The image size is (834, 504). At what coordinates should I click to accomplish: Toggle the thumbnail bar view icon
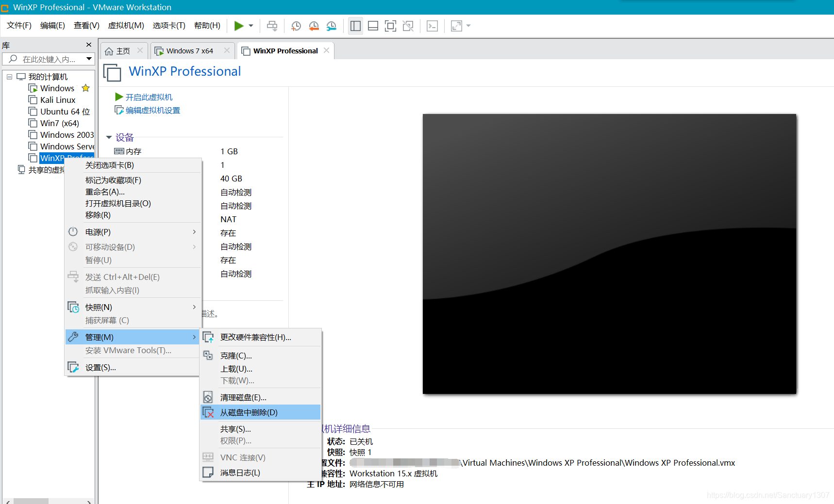(x=373, y=26)
